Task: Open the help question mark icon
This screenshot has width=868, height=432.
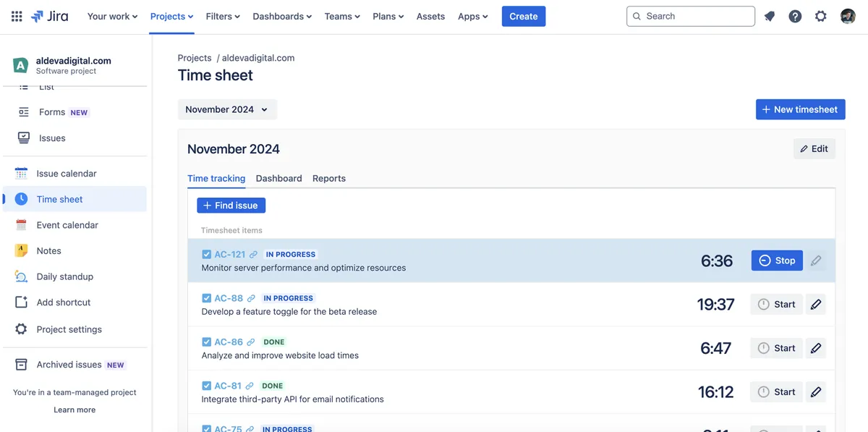Action: point(795,16)
